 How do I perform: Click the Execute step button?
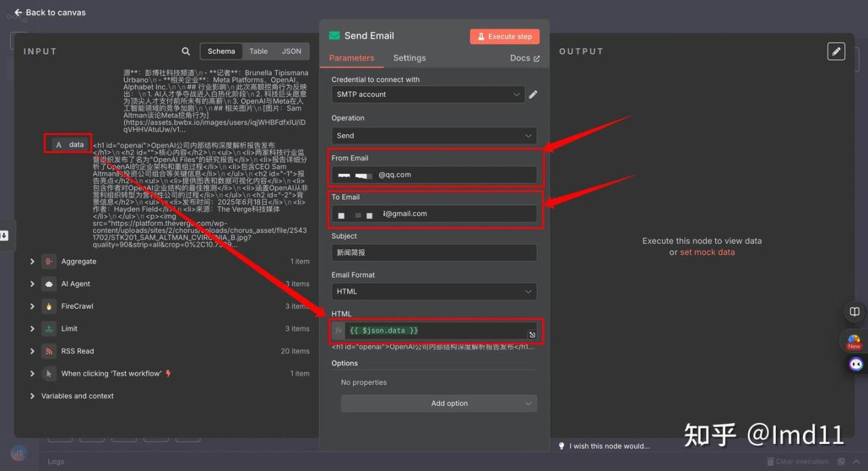click(x=504, y=37)
